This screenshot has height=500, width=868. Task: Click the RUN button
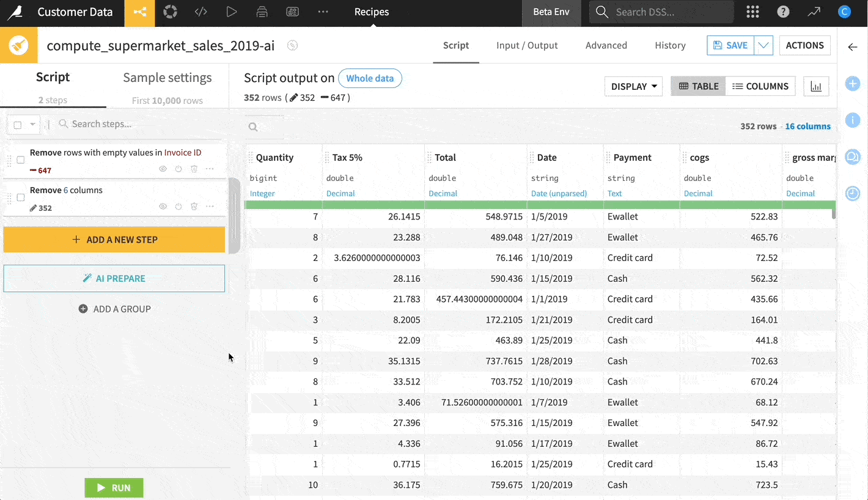tap(114, 487)
